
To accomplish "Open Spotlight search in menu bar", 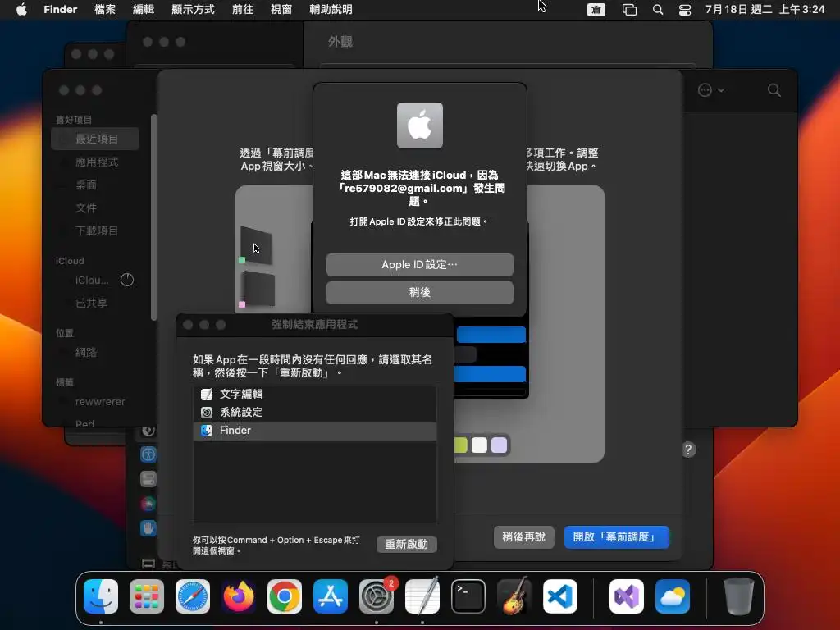I will click(658, 10).
